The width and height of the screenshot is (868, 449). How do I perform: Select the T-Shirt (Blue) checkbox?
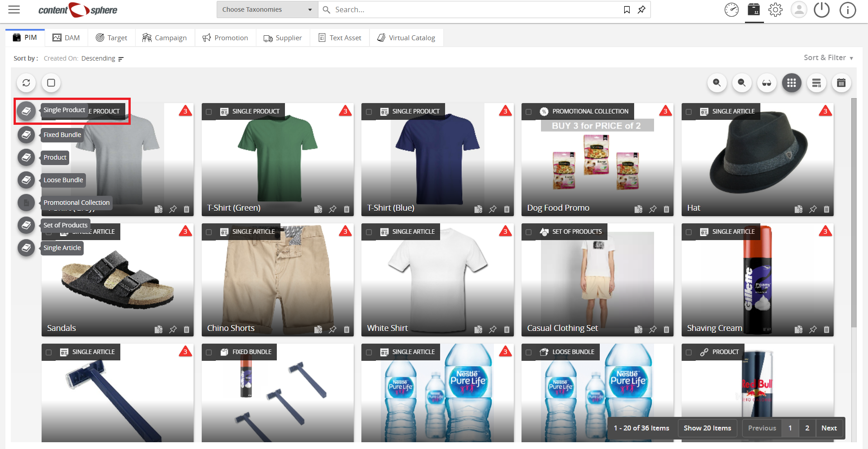point(369,112)
